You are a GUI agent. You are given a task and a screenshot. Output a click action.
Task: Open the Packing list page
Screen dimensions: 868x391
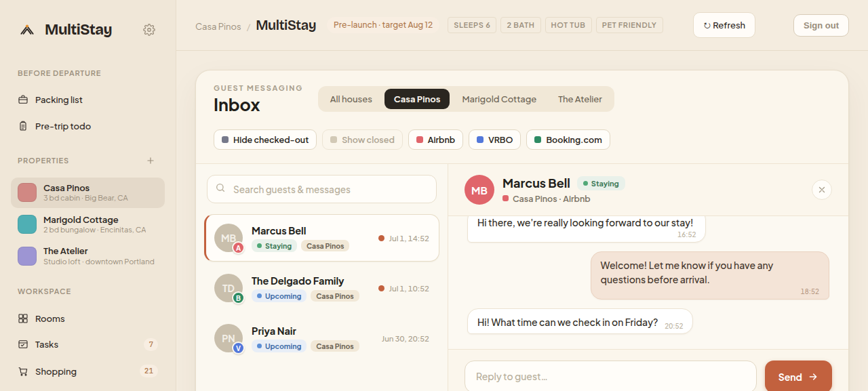point(87,100)
